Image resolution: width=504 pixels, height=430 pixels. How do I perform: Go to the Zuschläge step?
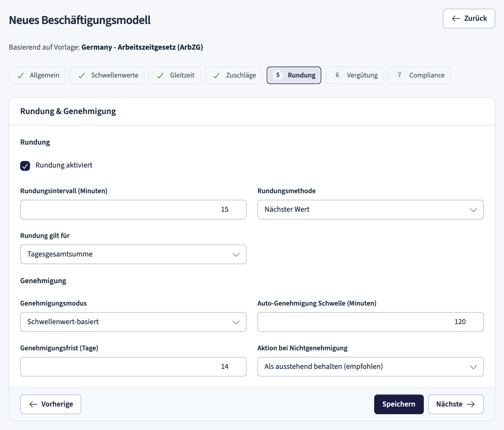(234, 75)
